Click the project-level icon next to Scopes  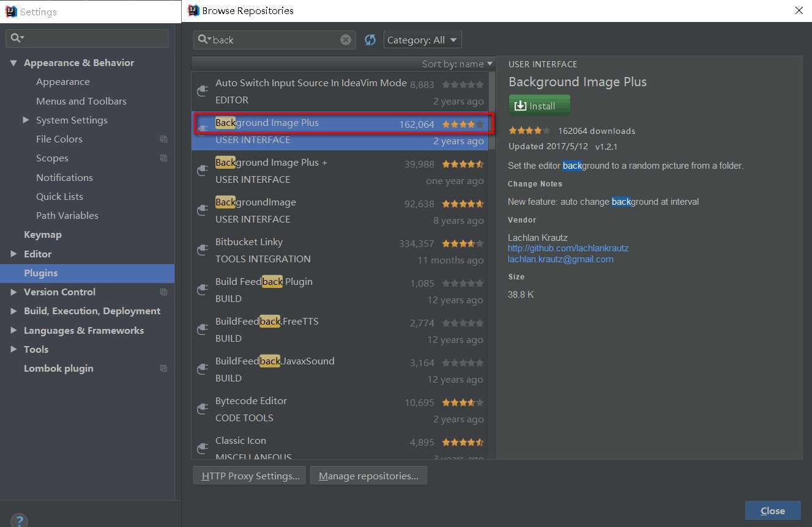[x=163, y=158]
